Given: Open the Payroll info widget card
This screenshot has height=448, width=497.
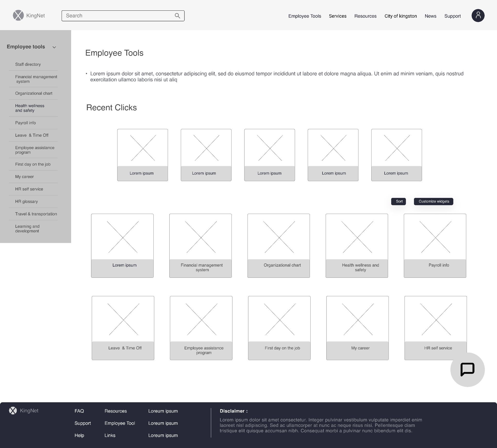Looking at the screenshot, I should pyautogui.click(x=435, y=246).
